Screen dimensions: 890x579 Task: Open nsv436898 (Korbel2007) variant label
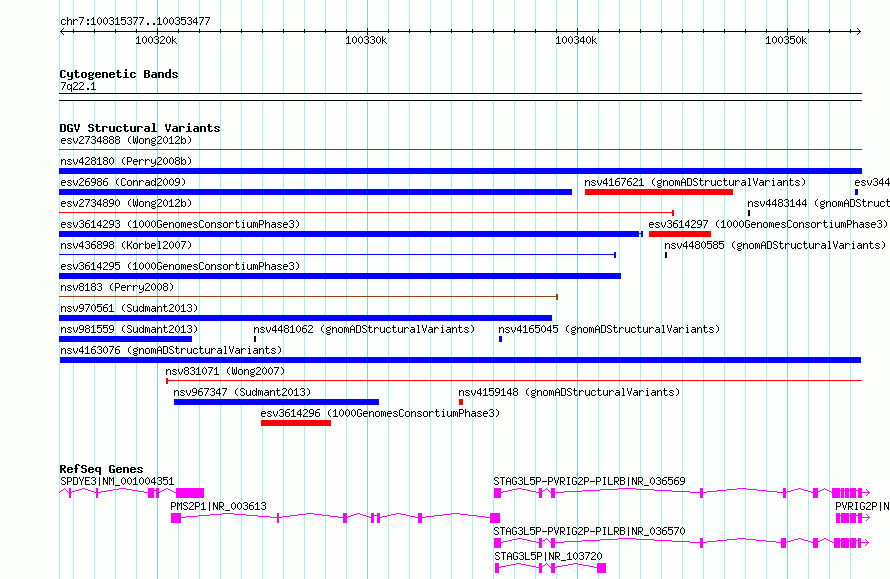pyautogui.click(x=126, y=245)
